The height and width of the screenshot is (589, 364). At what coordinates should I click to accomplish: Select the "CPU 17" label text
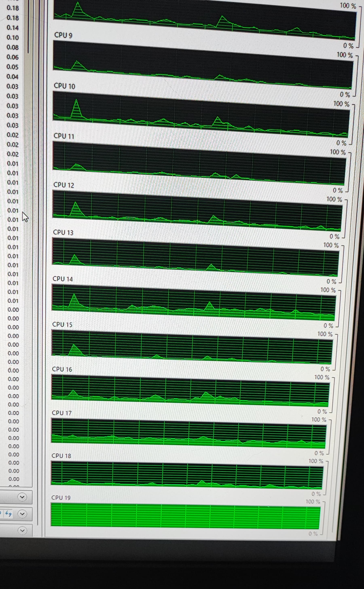tap(62, 413)
